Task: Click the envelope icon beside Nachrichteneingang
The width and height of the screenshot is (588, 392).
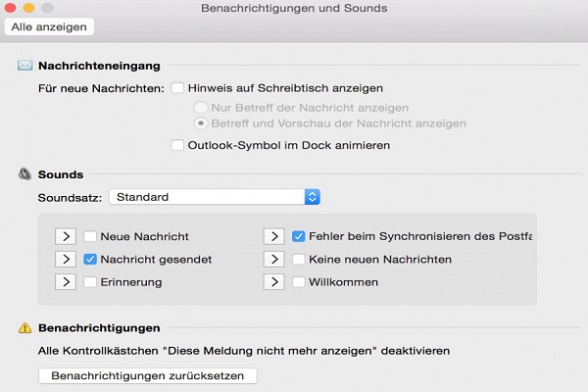Action: (25, 66)
